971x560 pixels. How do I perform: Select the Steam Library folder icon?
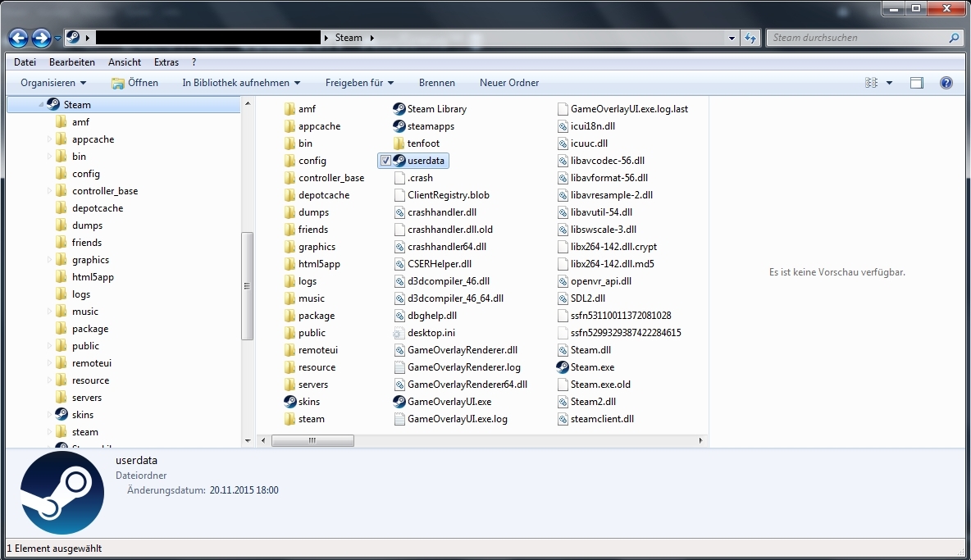(399, 109)
